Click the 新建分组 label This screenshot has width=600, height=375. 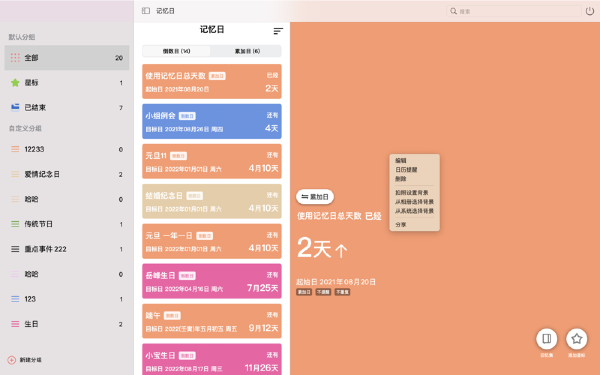pos(31,360)
